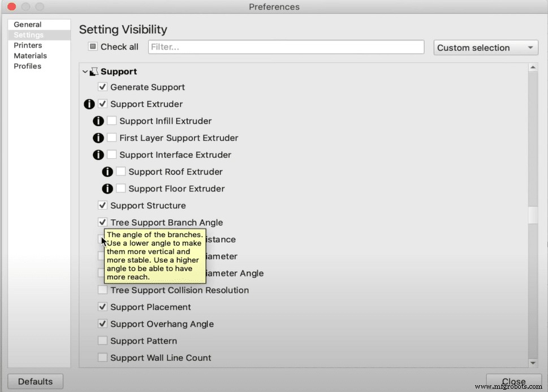Click info icon beside Support Infill Extruder
548x392 pixels.
click(98, 121)
